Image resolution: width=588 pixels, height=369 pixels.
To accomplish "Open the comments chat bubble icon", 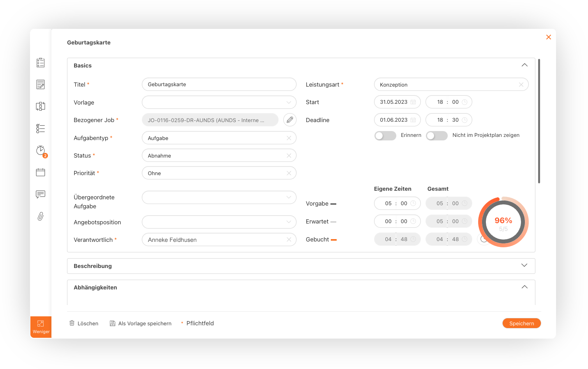I will click(x=41, y=194).
